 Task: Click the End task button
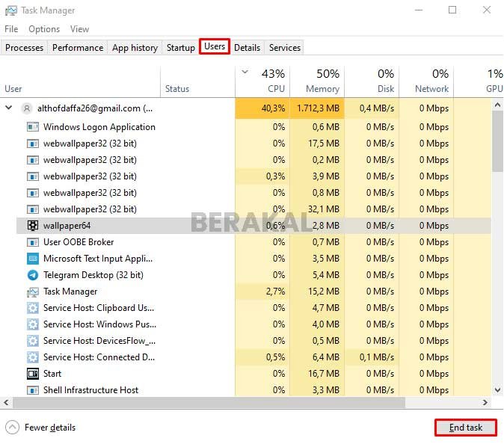465,428
